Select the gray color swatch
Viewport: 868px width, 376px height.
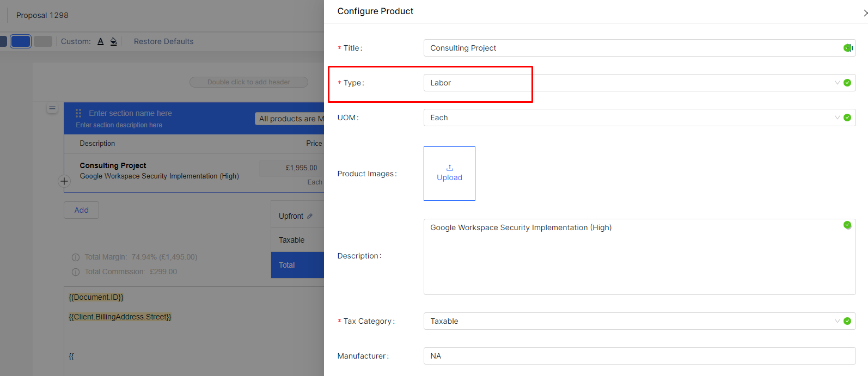coord(43,41)
